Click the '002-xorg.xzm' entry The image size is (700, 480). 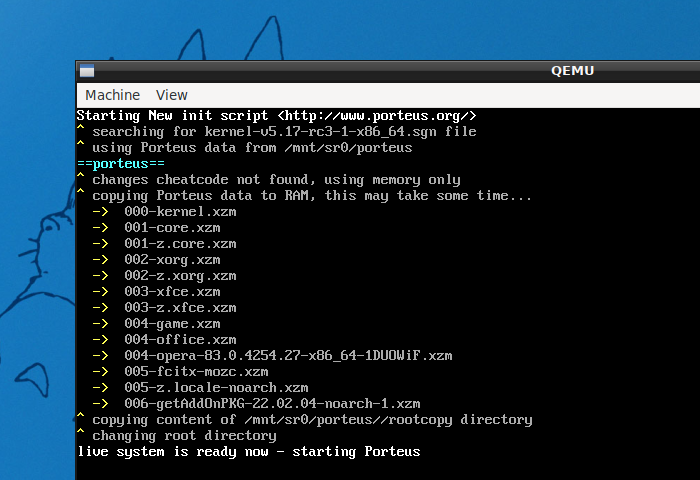click(x=172, y=260)
